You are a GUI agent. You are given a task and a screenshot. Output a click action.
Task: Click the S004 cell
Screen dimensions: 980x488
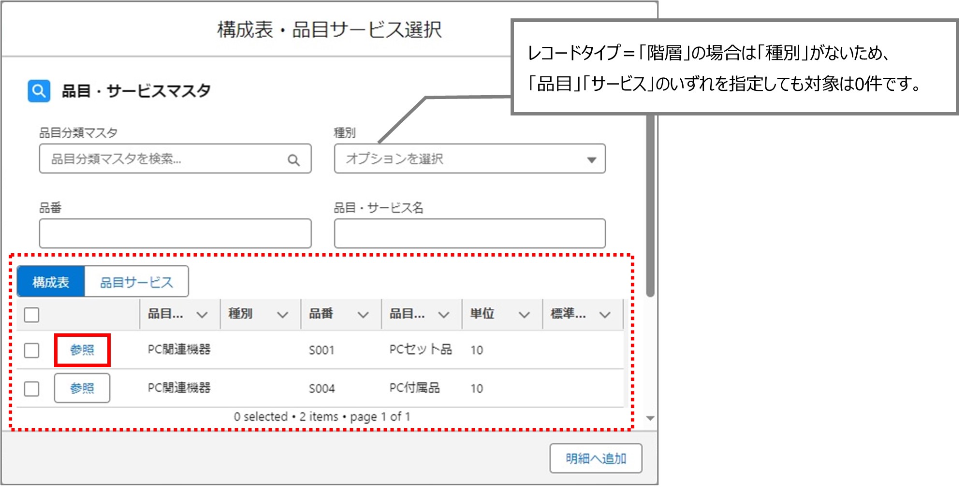coord(322,388)
